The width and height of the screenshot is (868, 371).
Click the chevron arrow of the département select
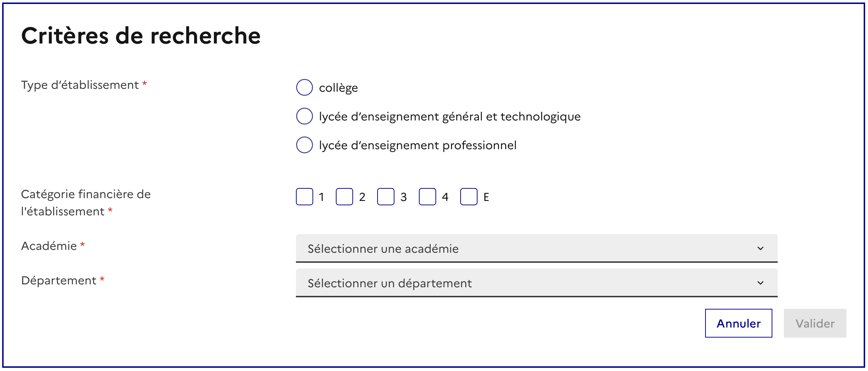pos(760,283)
